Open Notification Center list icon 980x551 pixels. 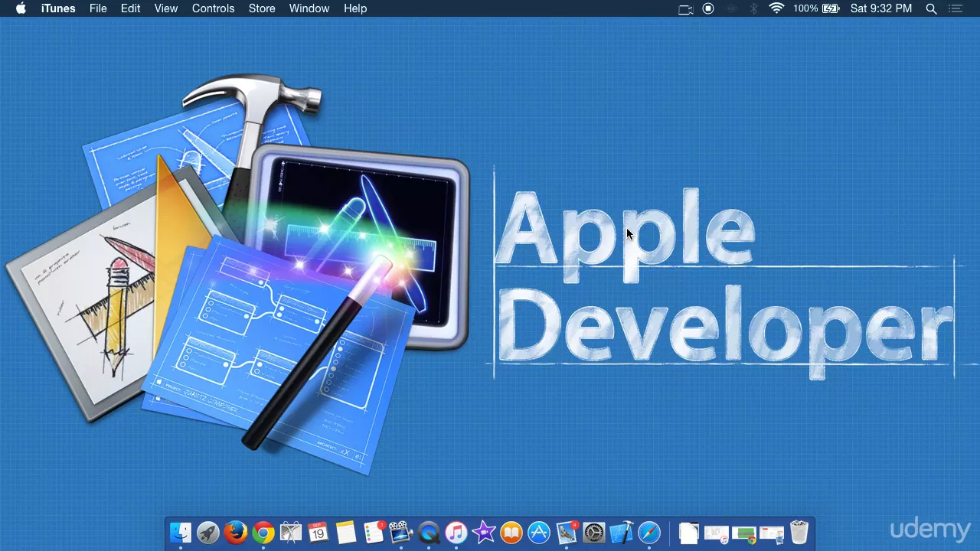coord(955,8)
